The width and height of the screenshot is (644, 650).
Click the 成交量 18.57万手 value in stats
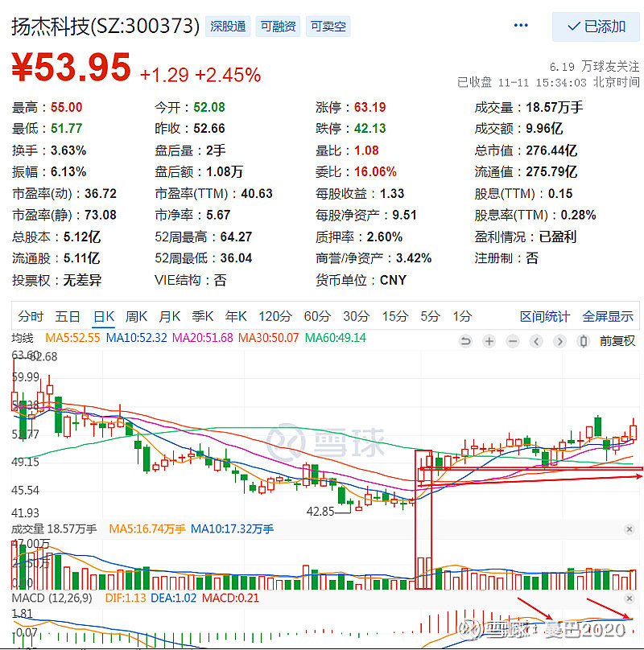coord(555,107)
